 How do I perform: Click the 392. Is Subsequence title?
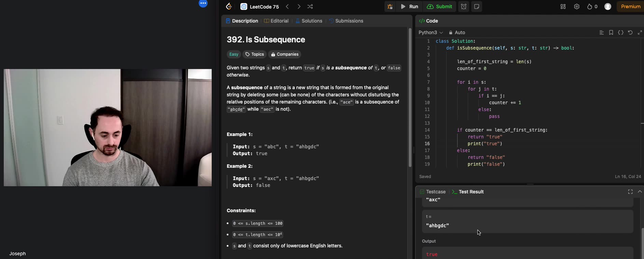(266, 40)
